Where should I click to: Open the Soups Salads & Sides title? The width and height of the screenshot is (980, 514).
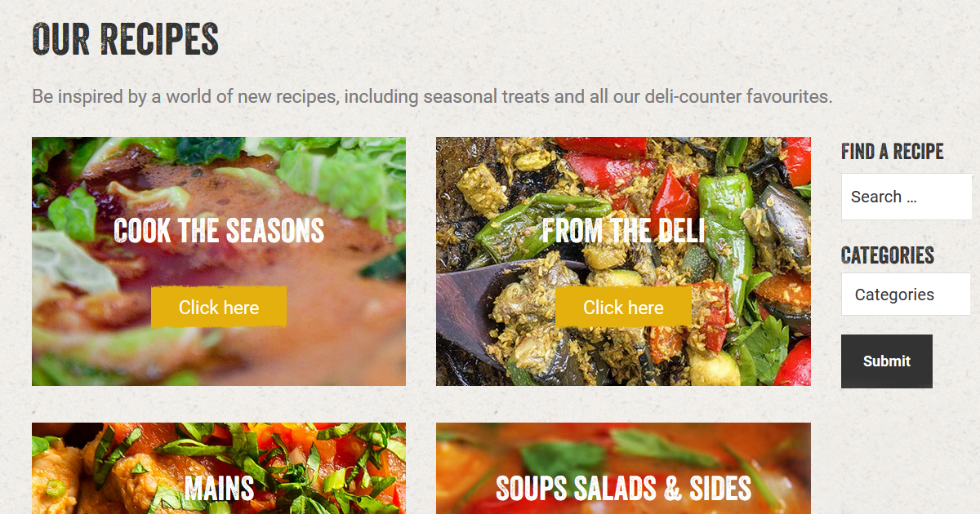pyautogui.click(x=623, y=489)
